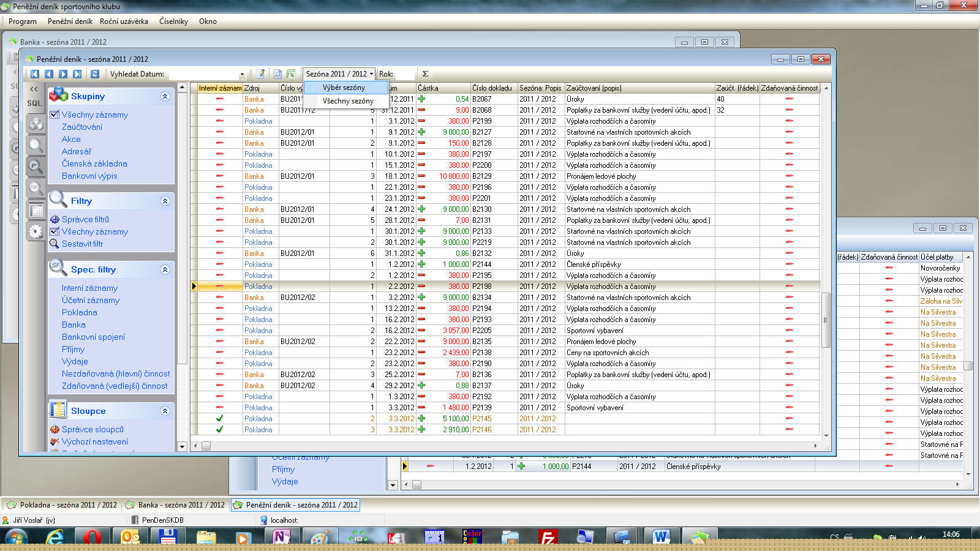The height and width of the screenshot is (551, 980).
Task: Switch to Pokladna - sezóna 2011 / 2012 tab
Action: [x=61, y=505]
